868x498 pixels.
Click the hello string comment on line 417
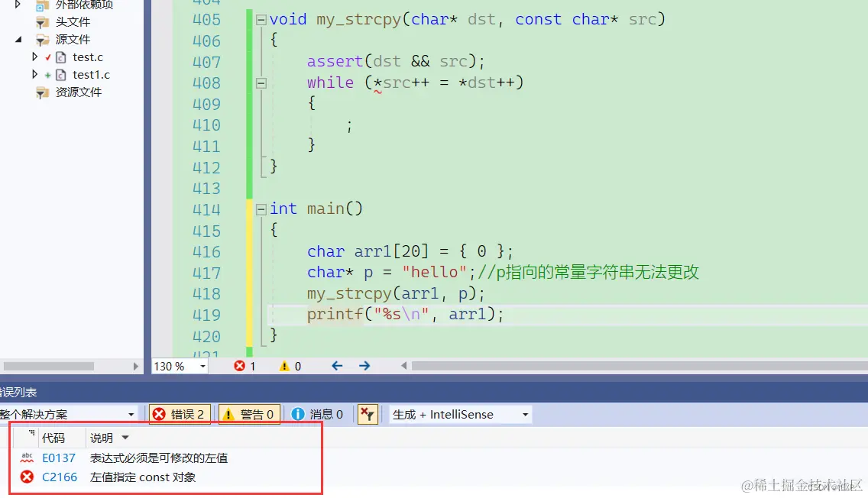(x=588, y=272)
